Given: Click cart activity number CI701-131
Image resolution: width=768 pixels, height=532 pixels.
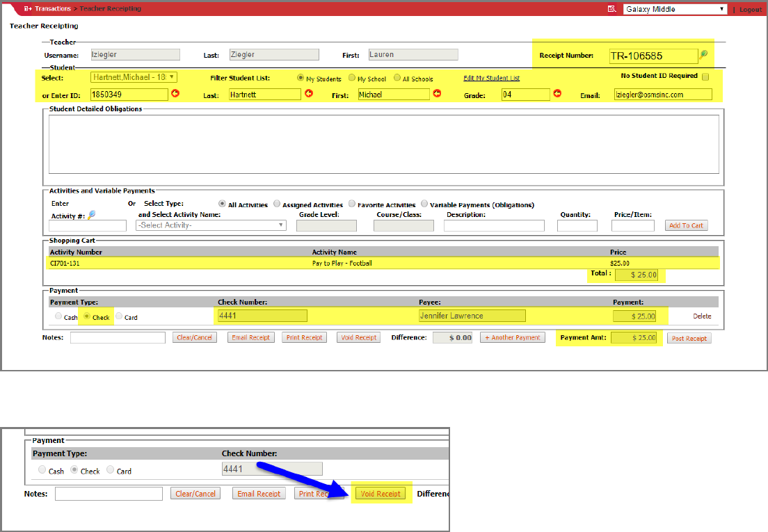Looking at the screenshot, I should click(65, 264).
